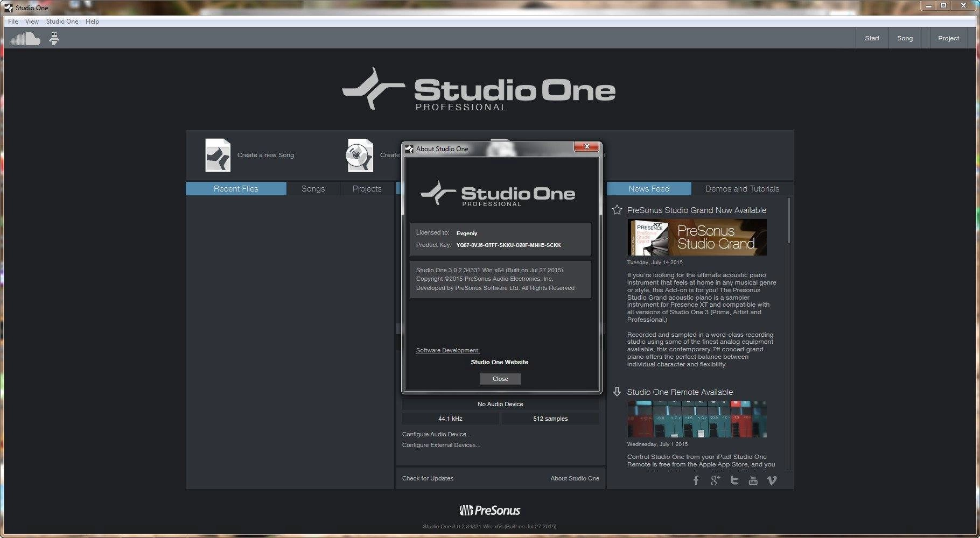This screenshot has height=538, width=980.
Task: Open the Studio One menu
Action: click(x=62, y=22)
